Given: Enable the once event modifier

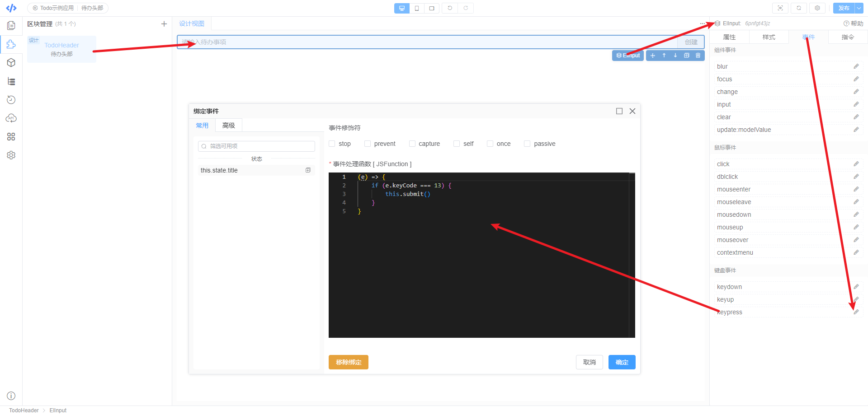Looking at the screenshot, I should (490, 144).
